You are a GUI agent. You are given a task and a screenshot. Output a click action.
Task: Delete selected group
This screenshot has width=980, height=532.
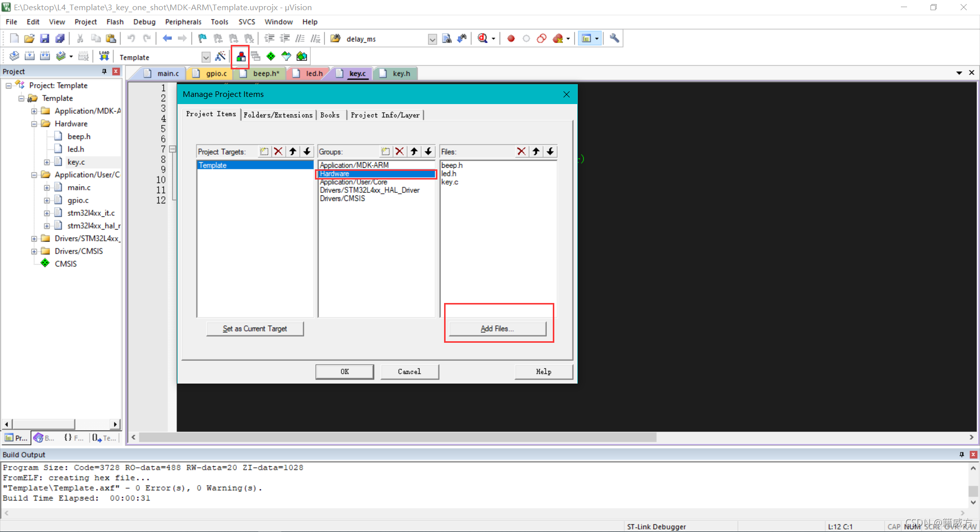400,151
